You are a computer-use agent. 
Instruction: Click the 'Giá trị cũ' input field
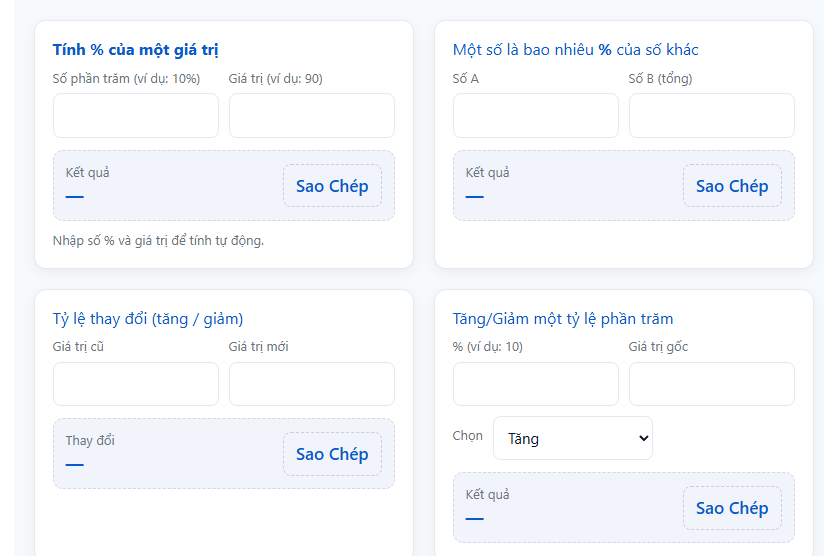[135, 384]
